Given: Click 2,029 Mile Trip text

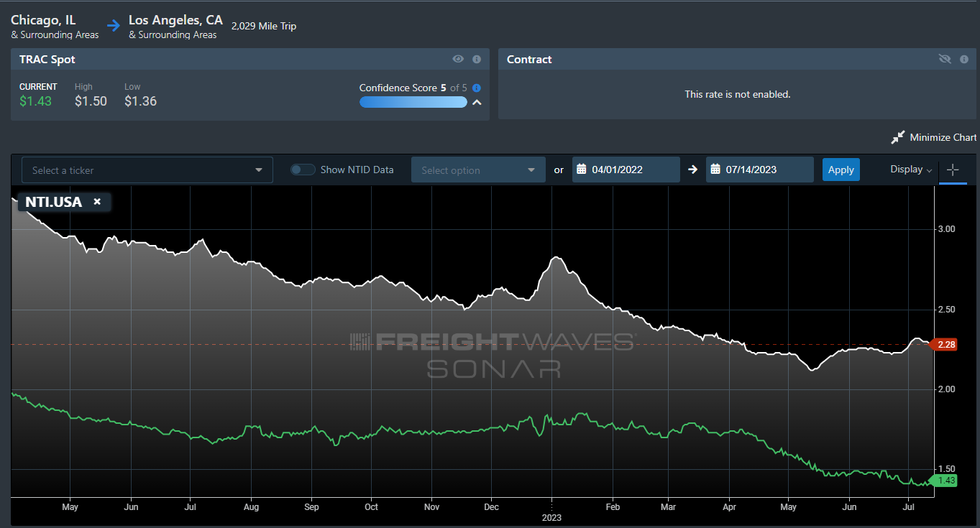Looking at the screenshot, I should 264,27.
